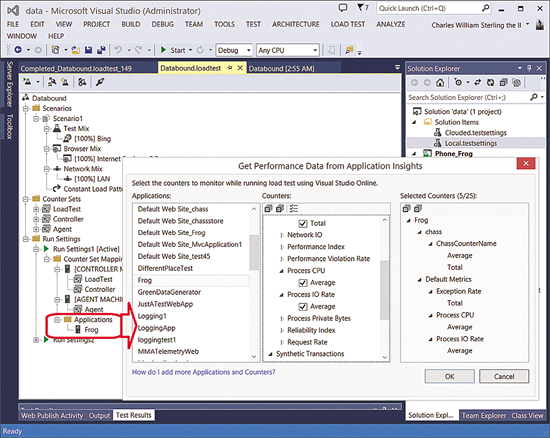Click the first expand-all icon in Counters toolbar
This screenshot has height=438, width=550.
point(268,209)
